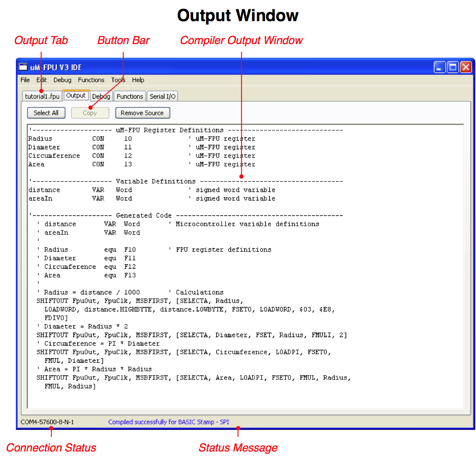Click the 'Area equ F13' line
Image resolution: width=476 pixels, height=459 pixels.
pos(86,275)
